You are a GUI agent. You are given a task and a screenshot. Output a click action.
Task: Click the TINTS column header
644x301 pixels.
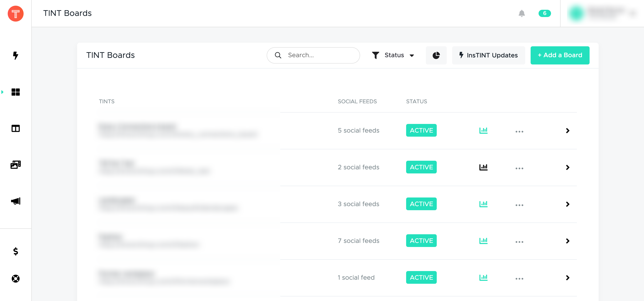[x=107, y=101]
